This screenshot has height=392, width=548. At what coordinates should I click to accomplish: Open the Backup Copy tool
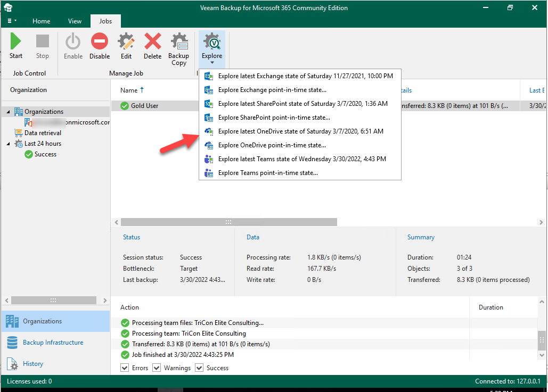coord(179,43)
